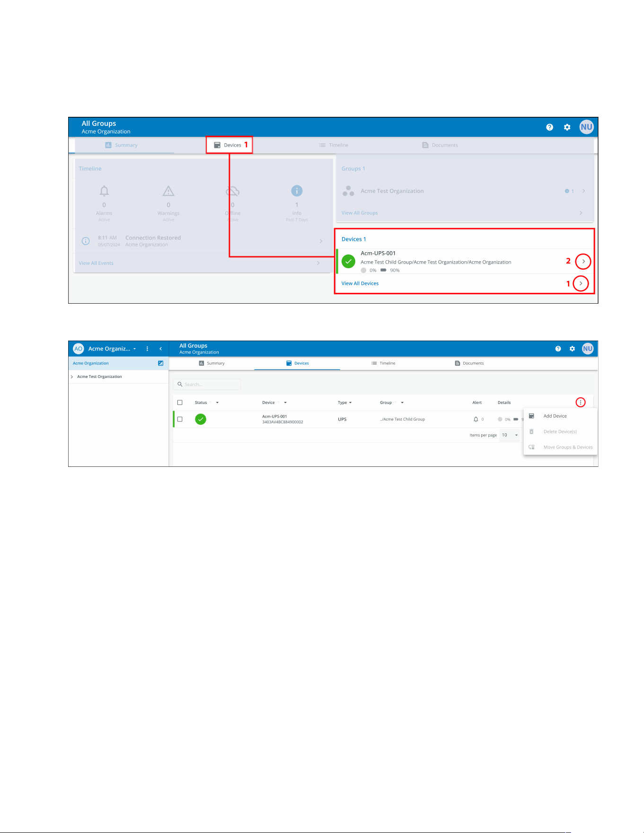This screenshot has height=833, width=644.
Task: Open the three-dot menu beside Acme Organiz...
Action: (x=147, y=349)
